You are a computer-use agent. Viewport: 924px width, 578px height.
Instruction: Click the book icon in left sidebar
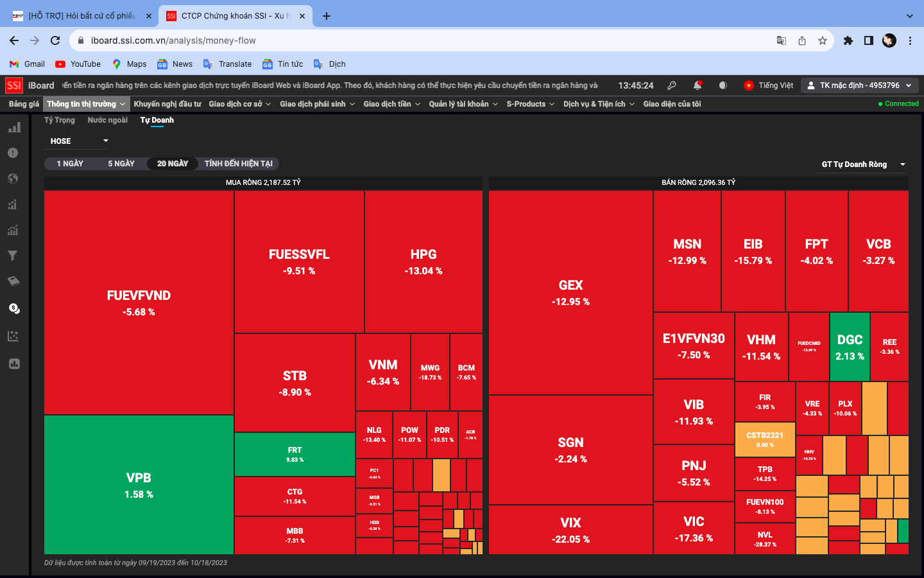pos(13,281)
